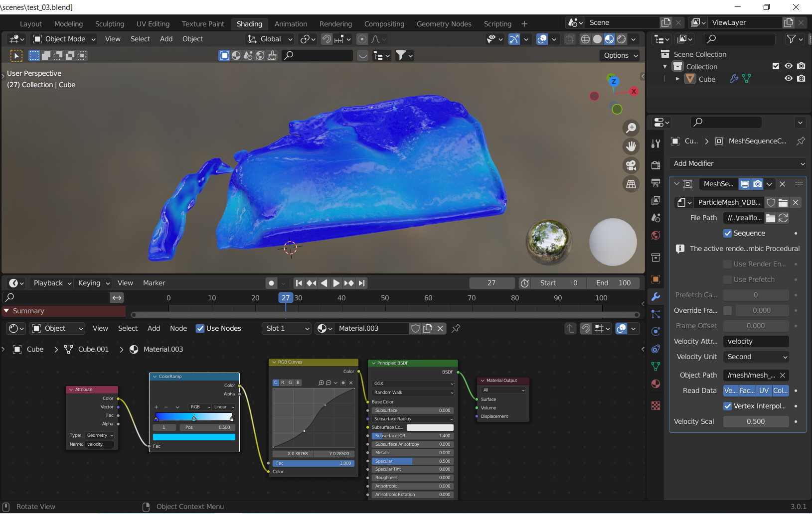Viewport: 812px width, 514px height.
Task: Uncheck Use Nodes checkbox
Action: tap(200, 328)
